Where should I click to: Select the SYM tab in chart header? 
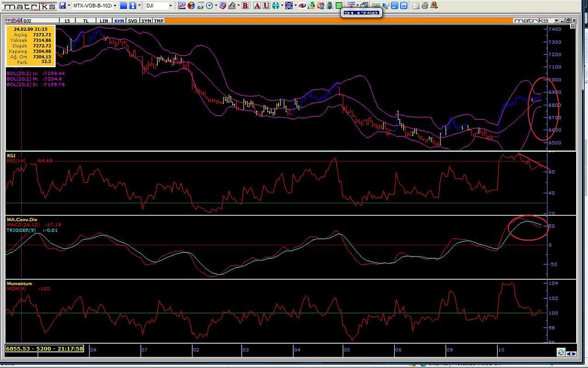[x=146, y=21]
